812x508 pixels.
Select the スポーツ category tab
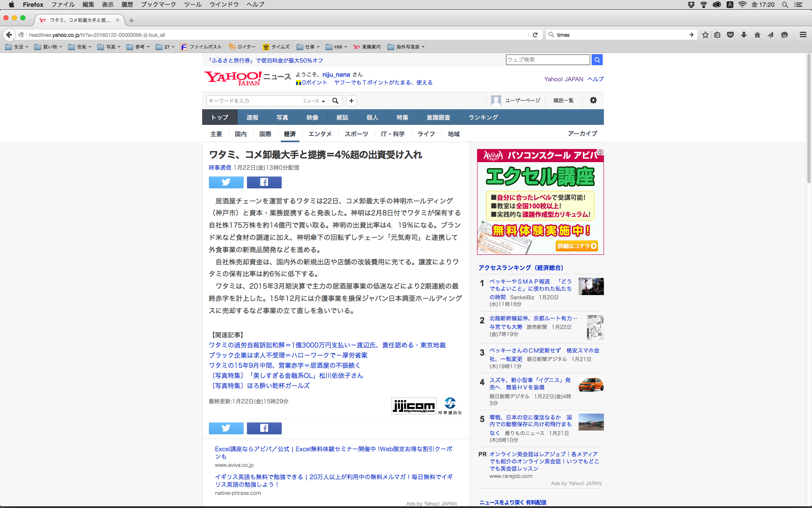pos(356,134)
